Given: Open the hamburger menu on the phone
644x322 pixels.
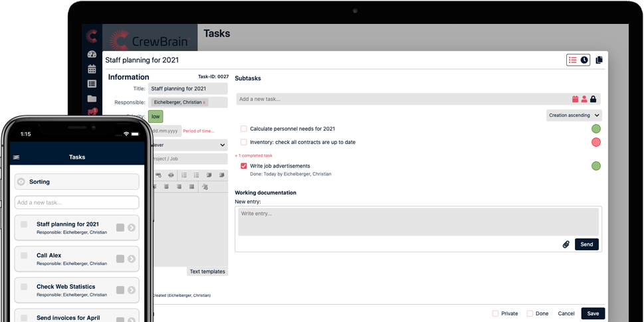Looking at the screenshot, I should click(x=17, y=157).
